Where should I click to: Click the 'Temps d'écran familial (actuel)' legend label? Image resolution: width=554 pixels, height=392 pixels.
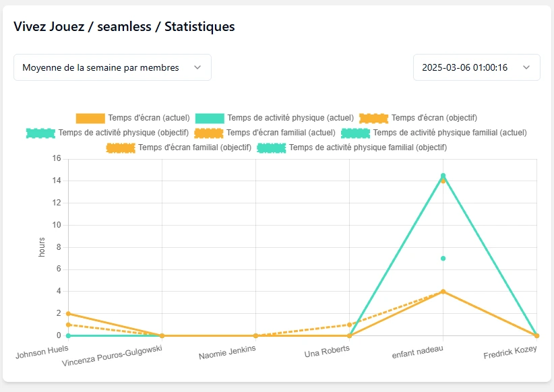[281, 133]
